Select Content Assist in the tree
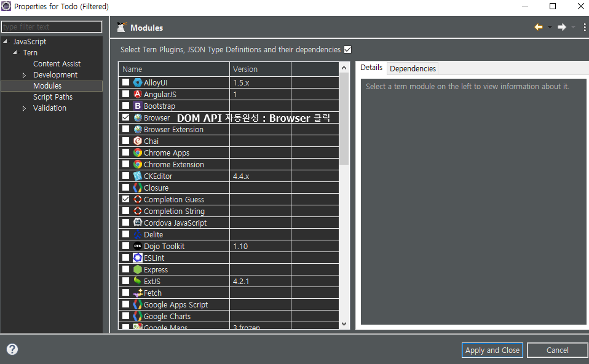This screenshot has width=589, height=364. [x=57, y=64]
